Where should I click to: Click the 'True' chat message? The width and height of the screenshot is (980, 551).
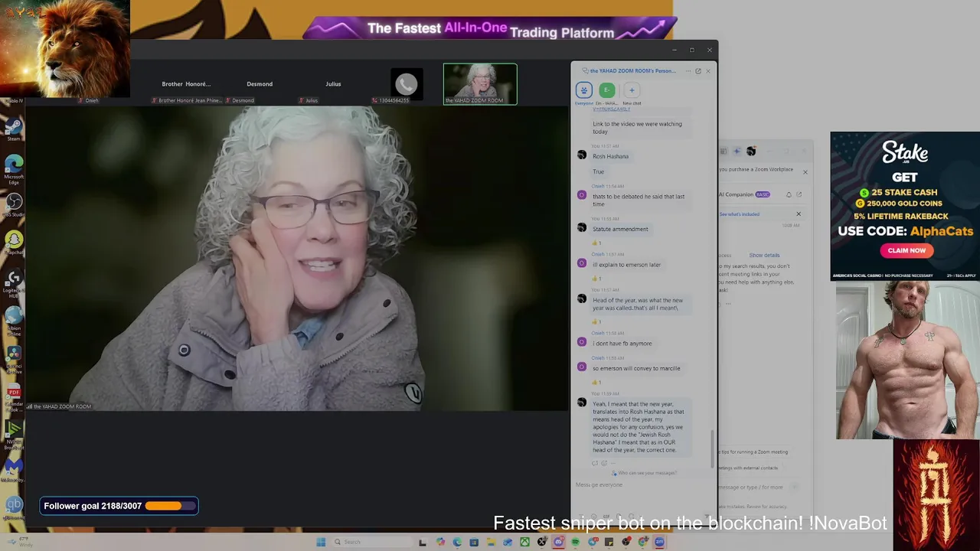click(x=598, y=172)
